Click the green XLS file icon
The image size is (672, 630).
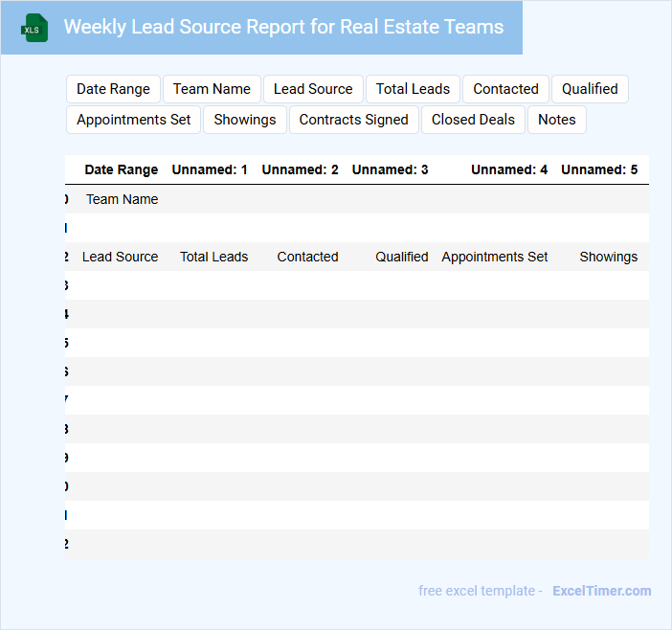[x=34, y=28]
